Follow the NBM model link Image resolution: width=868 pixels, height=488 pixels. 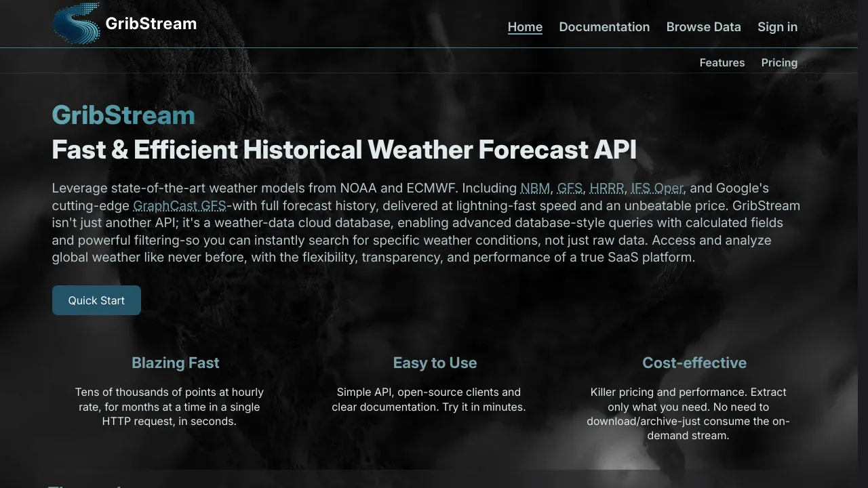coord(535,188)
